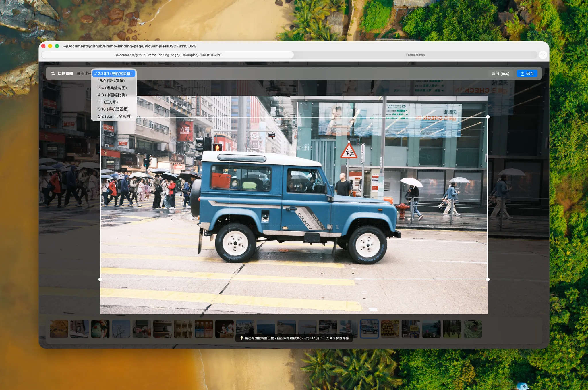Open the green figurine thumbnail
This screenshot has height=390, width=588.
click(x=100, y=329)
